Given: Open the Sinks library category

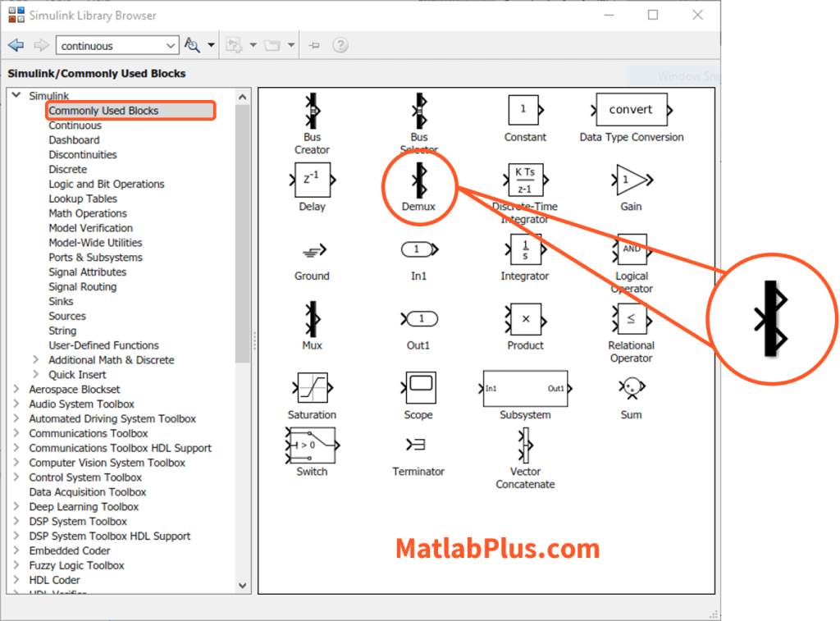Looking at the screenshot, I should tap(61, 301).
